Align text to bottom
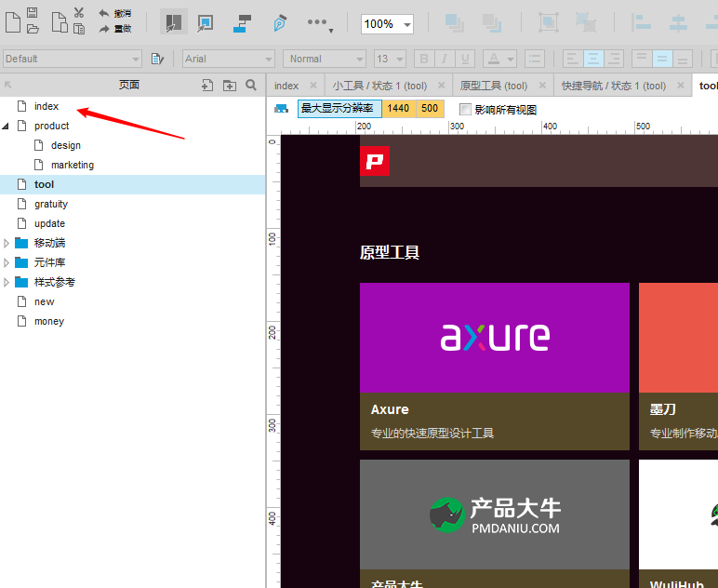 coord(683,59)
